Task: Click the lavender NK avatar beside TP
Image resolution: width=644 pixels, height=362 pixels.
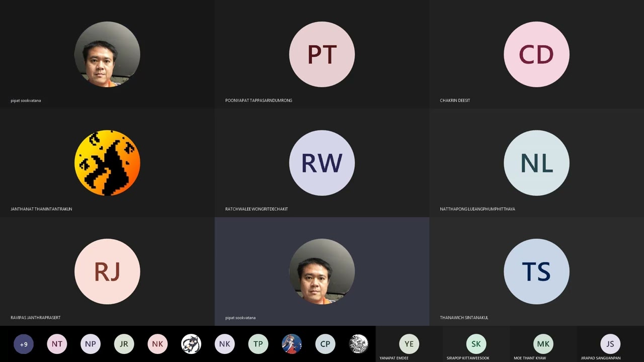Action: [224, 344]
